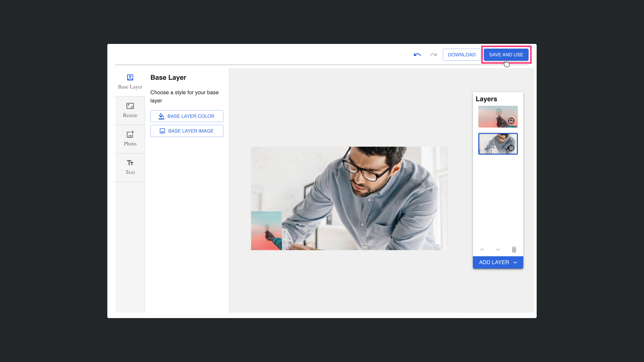Open the Text tab
This screenshot has width=644, height=362.
click(130, 167)
